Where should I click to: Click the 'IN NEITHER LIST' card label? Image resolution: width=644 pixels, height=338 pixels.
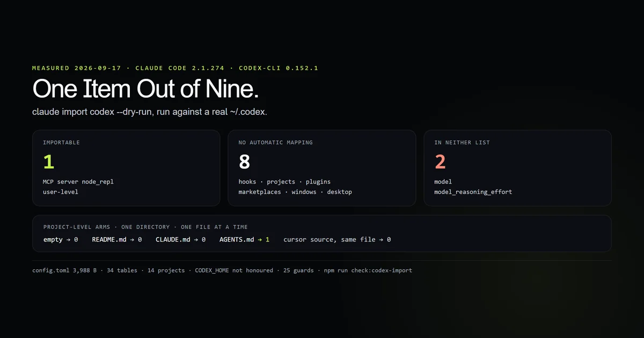462,143
